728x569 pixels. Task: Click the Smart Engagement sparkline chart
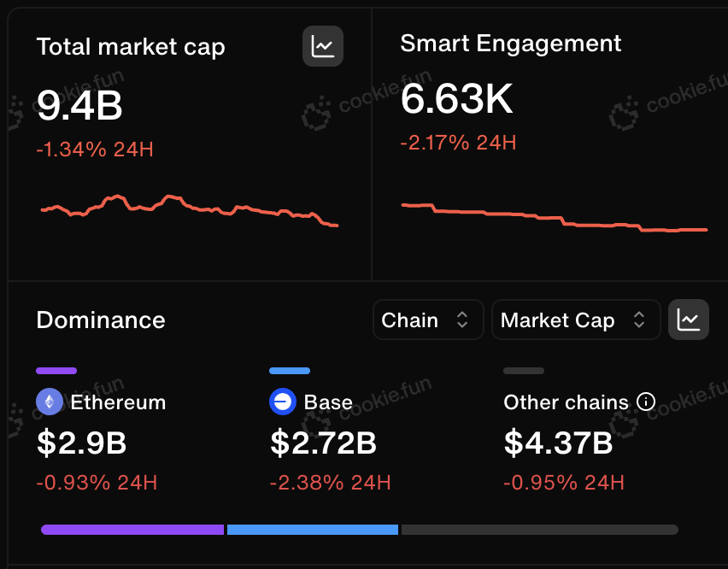[x=555, y=217]
